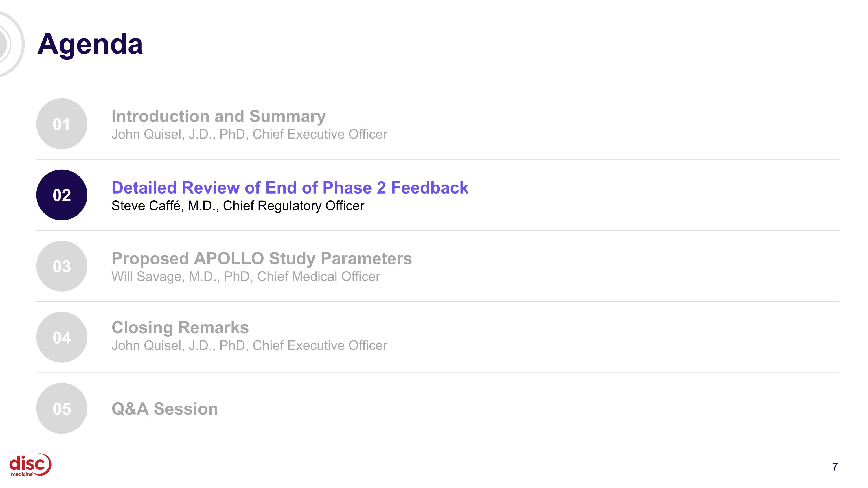Screen dimensions: 868x488
Task: Select Q&A Session heading
Action: pyautogui.click(x=164, y=408)
